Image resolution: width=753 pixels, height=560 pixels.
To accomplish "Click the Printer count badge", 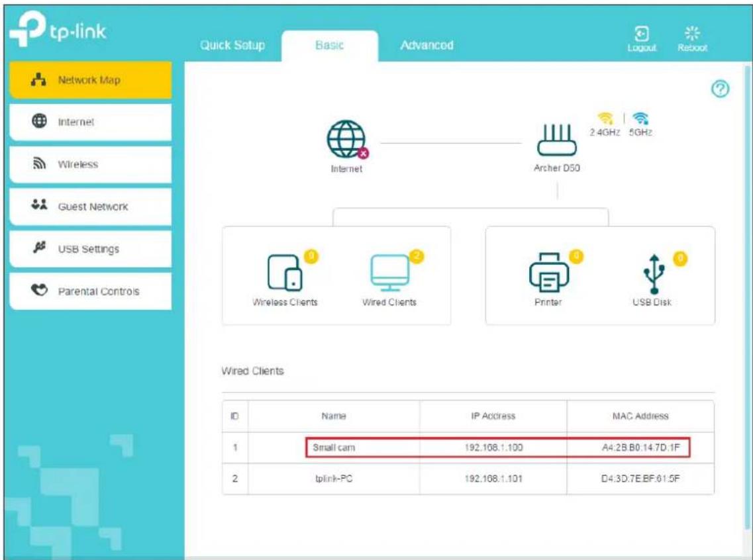I will (576, 257).
